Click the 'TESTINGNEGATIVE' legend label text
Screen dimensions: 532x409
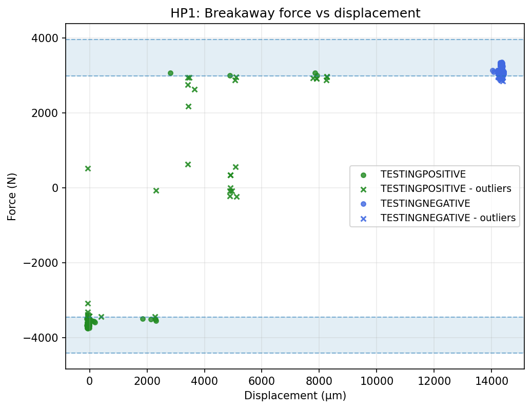425,204
